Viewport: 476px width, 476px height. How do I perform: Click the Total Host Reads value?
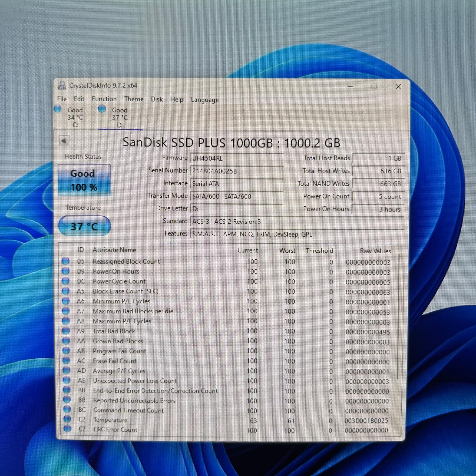pos(379,158)
